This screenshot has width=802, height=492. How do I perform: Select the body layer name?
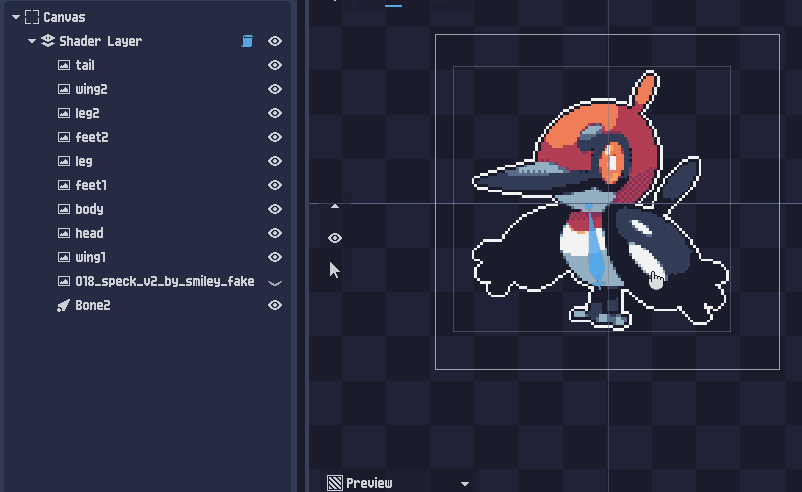tap(89, 209)
